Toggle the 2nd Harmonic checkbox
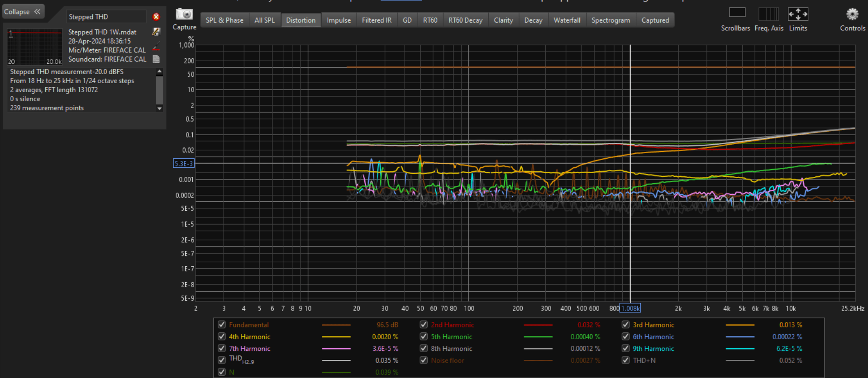Viewport: 868px width, 378px height. (x=424, y=325)
